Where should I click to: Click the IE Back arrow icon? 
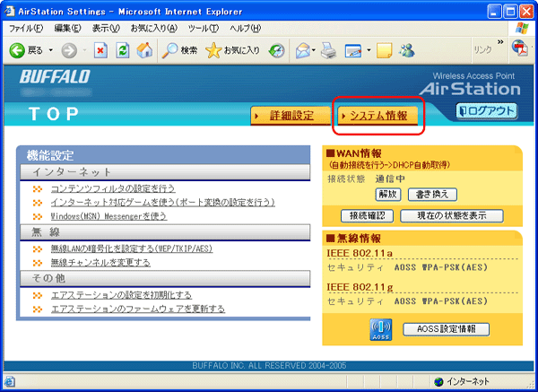coord(17,50)
